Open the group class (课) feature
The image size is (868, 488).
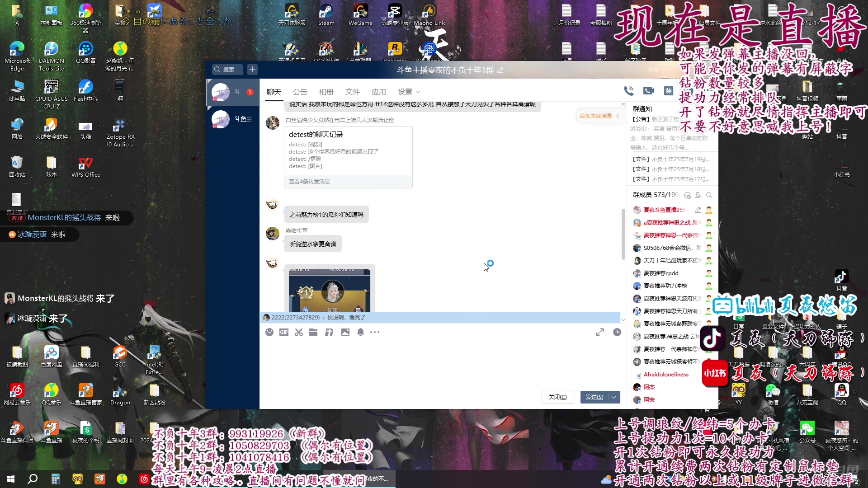click(x=669, y=91)
